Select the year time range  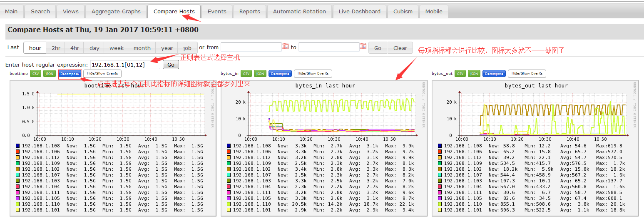[x=167, y=48]
